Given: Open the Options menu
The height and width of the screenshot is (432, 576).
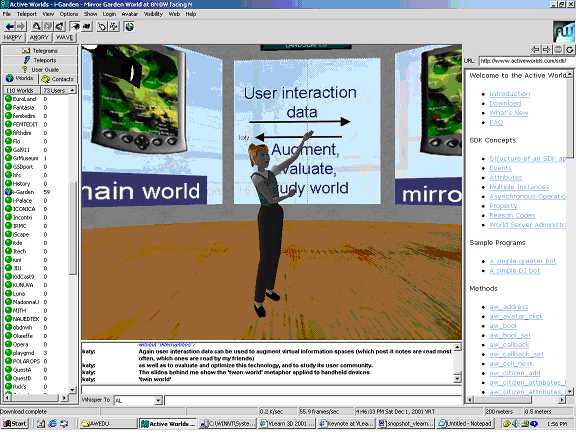Looking at the screenshot, I should point(69,14).
